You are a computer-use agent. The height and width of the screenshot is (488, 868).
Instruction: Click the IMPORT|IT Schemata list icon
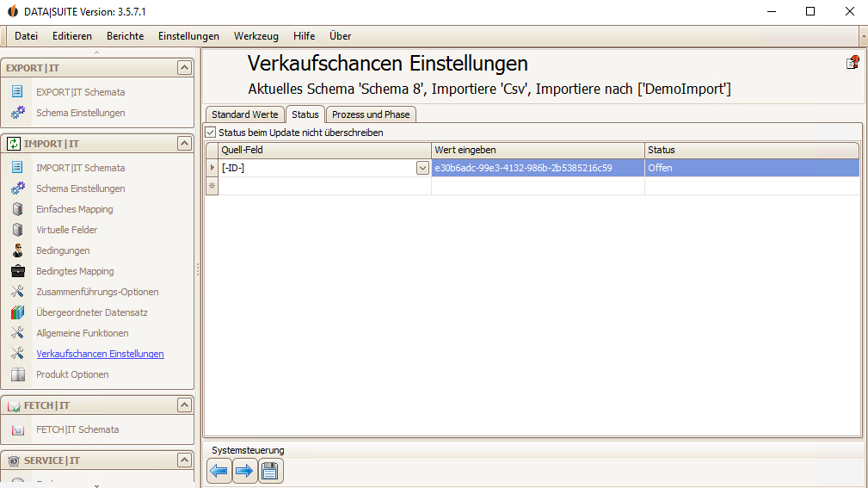17,167
